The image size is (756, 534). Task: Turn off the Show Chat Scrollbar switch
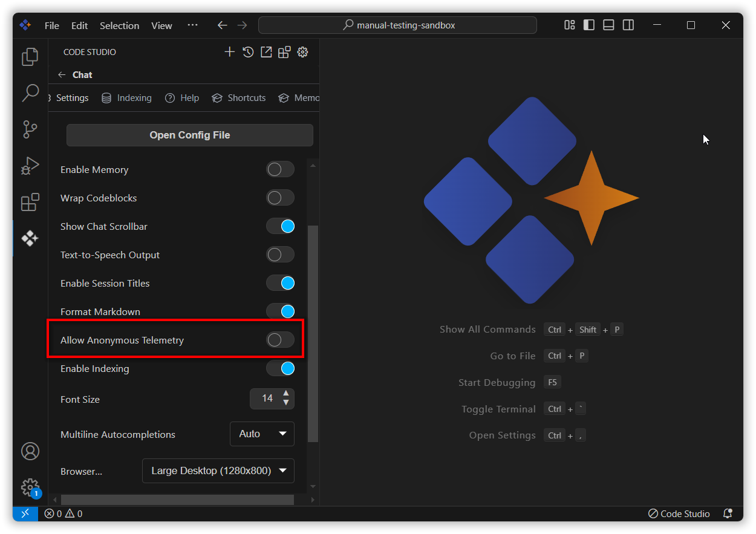point(280,227)
